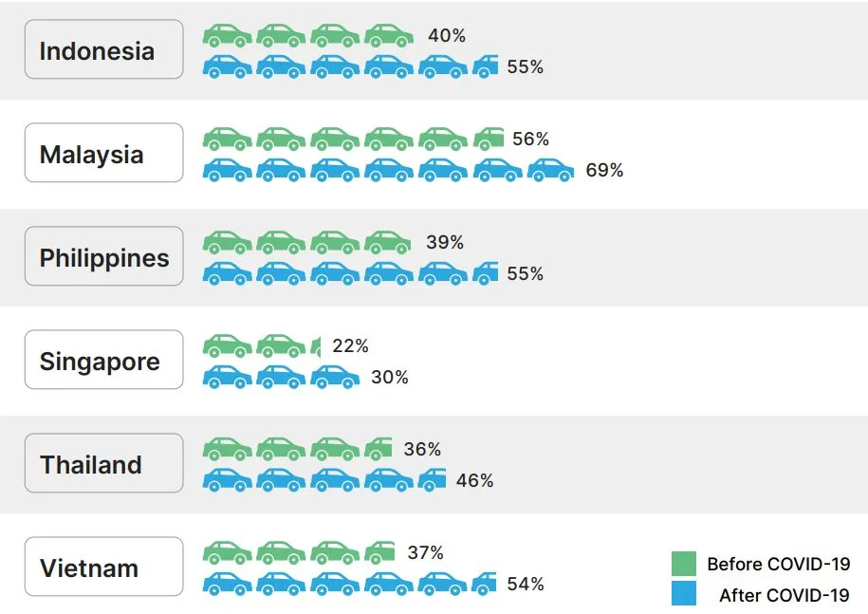The image size is (868, 614).
Task: Click the Vietnam country label box
Action: (104, 567)
